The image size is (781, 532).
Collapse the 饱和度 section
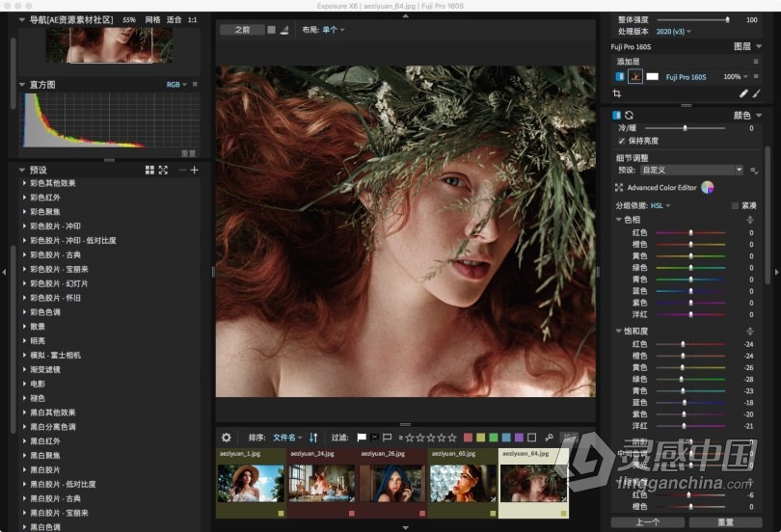click(x=619, y=331)
